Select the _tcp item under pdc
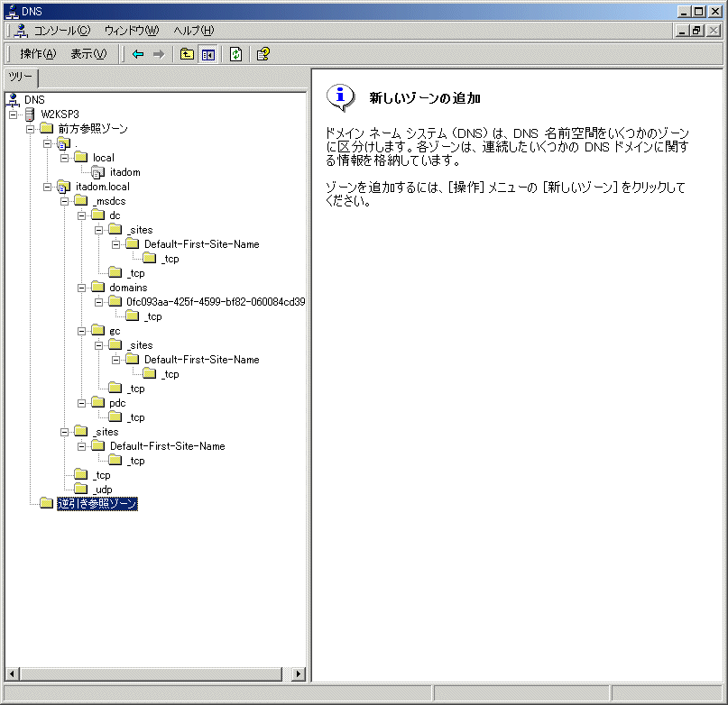This screenshot has height=705, width=728. [x=136, y=417]
